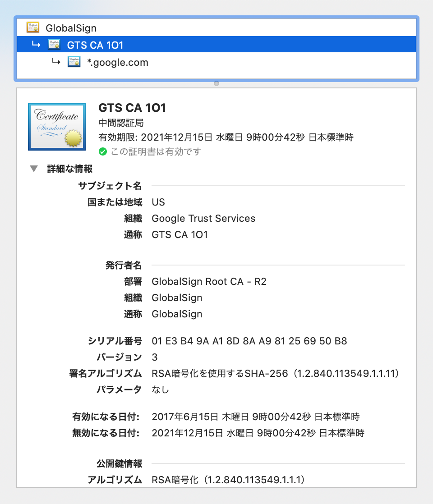Click the 無効になる日付 2021年12月15日 value

258,433
